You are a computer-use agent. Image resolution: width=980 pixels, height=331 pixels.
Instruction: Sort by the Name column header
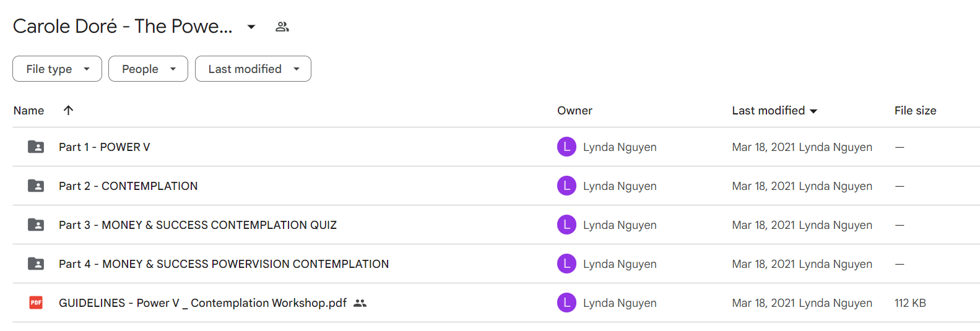[28, 110]
